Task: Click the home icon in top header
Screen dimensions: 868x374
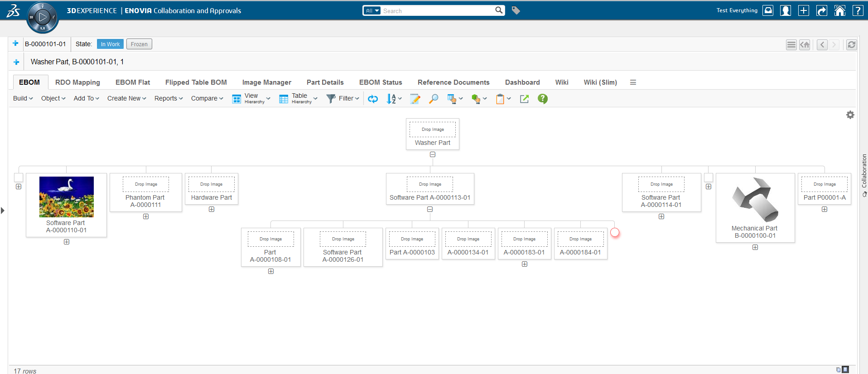Action: point(839,10)
